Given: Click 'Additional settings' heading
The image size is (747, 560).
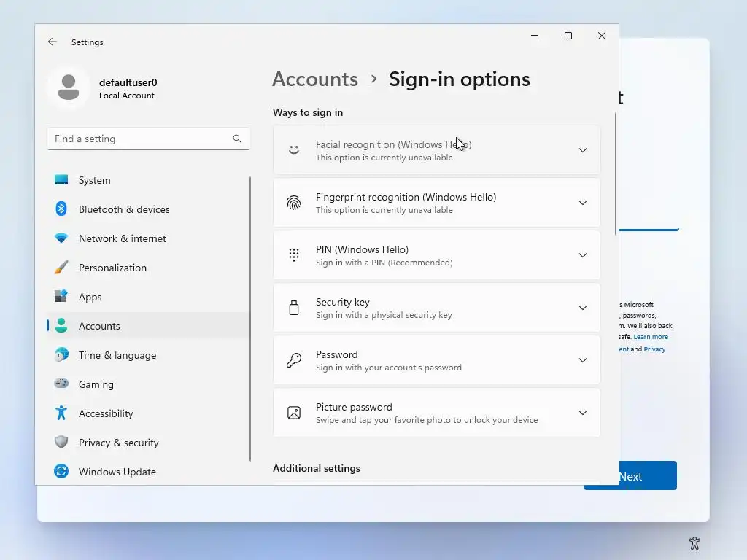Looking at the screenshot, I should [317, 468].
